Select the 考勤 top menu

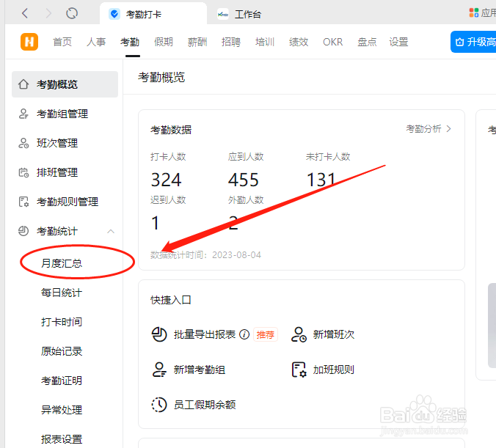130,42
